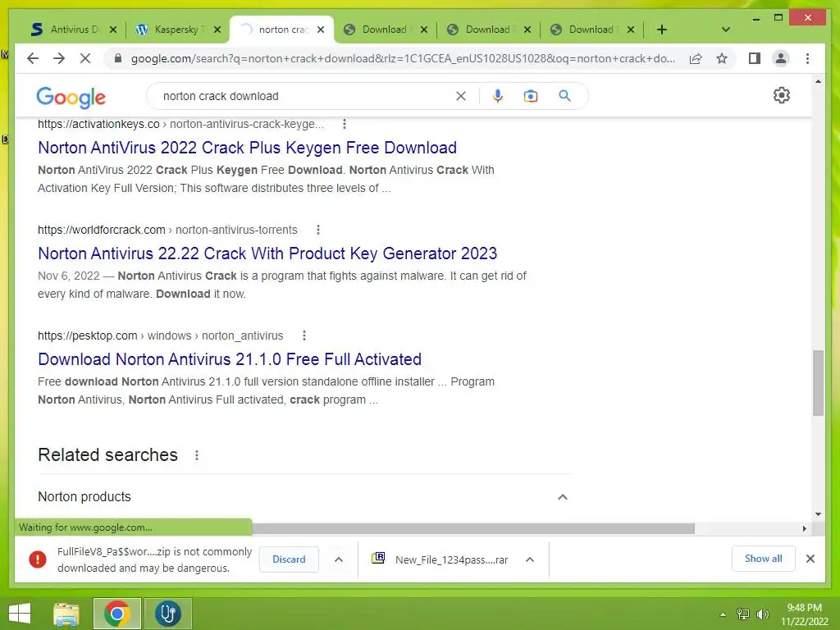This screenshot has width=840, height=630.
Task: Click the https://pesktop.com breadcrumb text
Action: click(87, 336)
